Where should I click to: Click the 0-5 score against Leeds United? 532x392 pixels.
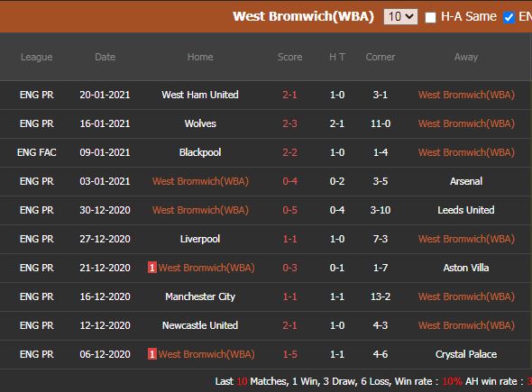[x=289, y=210]
